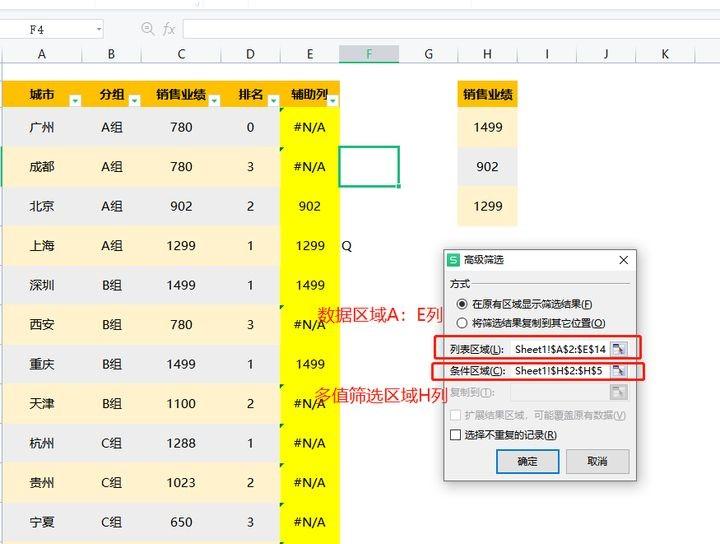Open filter dropdown on 排名 header
This screenshot has width=720, height=544.
point(273,101)
